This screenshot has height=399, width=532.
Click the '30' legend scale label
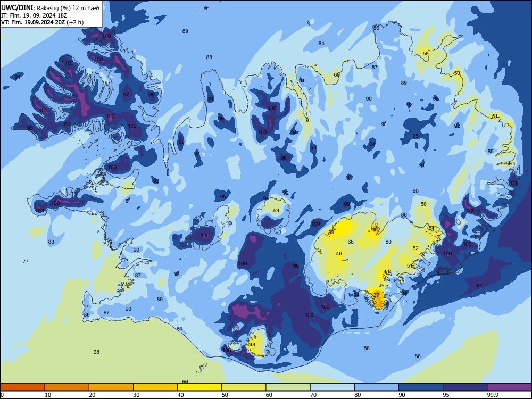point(136,395)
